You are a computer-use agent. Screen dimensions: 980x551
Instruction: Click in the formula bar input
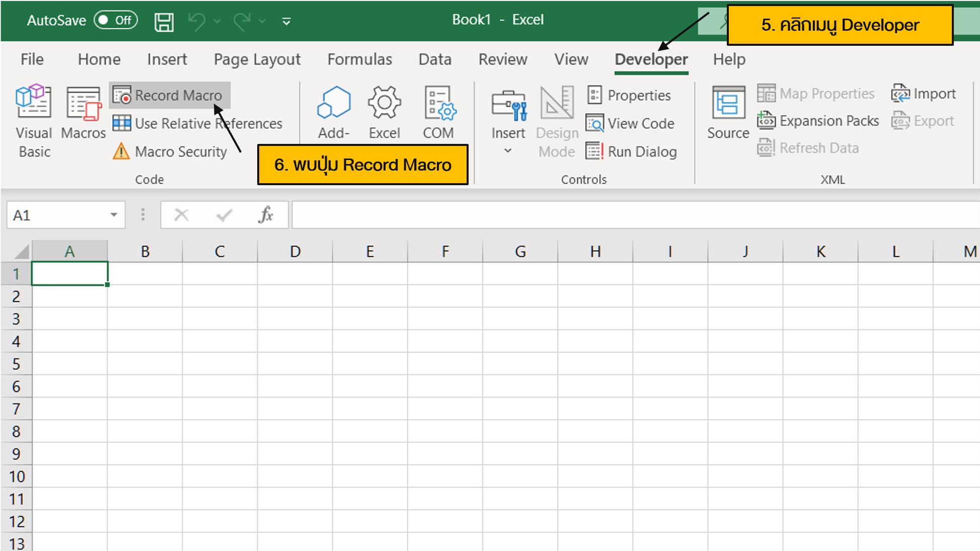point(635,215)
